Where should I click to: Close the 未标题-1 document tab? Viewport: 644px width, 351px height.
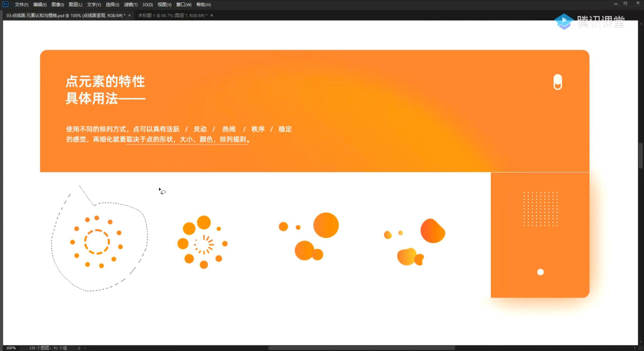212,16
